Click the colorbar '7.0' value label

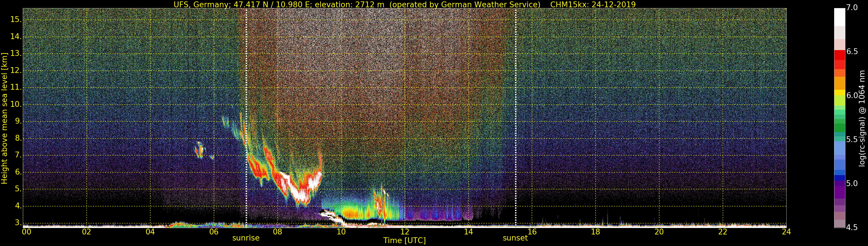852,8
